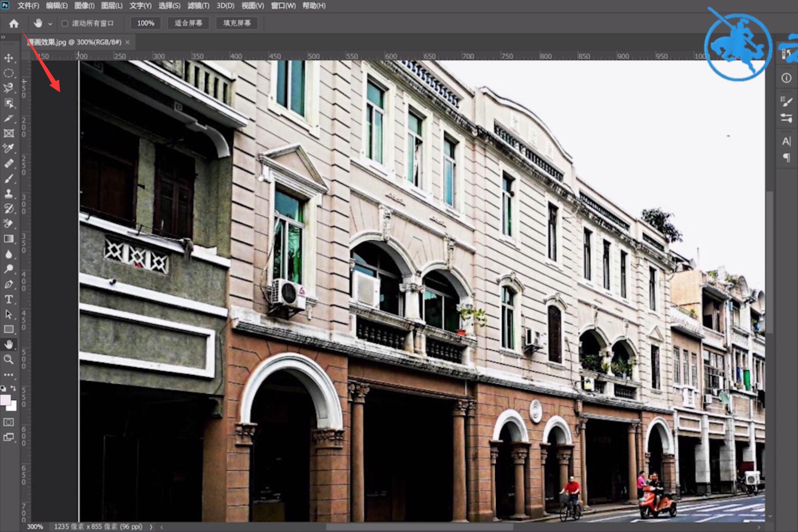Screen dimensions: 798x532
Task: Enable the 滚动所有窗口 checkbox
Action: point(65,23)
